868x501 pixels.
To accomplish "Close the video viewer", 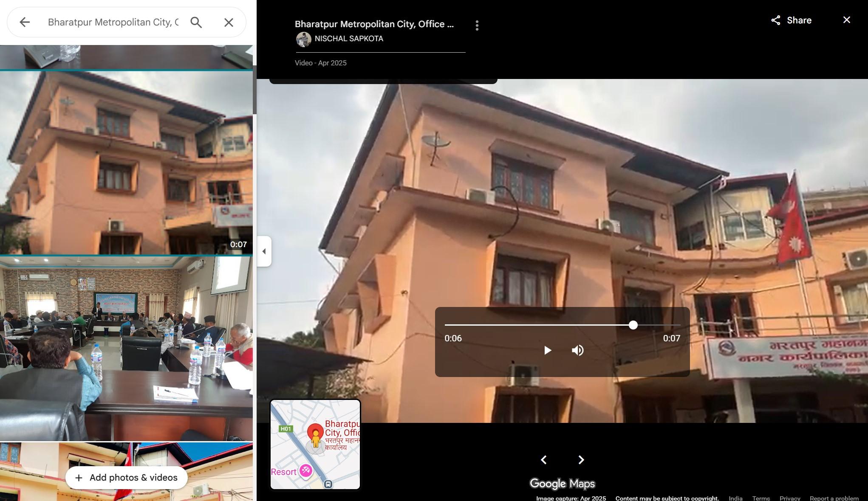I will 846,20.
